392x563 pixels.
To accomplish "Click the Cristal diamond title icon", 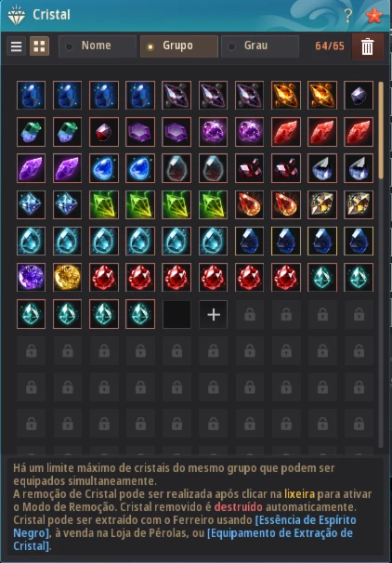I will [17, 16].
